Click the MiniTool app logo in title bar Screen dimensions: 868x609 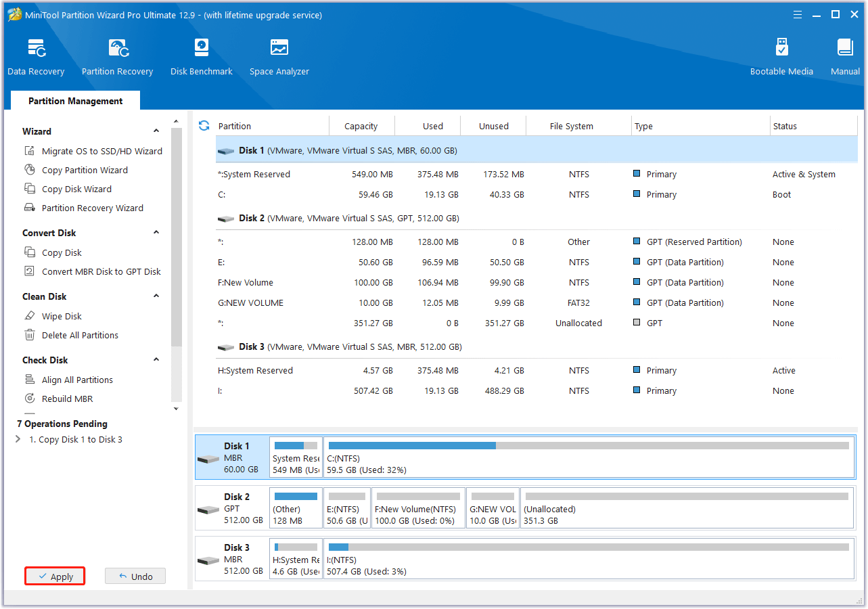pyautogui.click(x=14, y=14)
